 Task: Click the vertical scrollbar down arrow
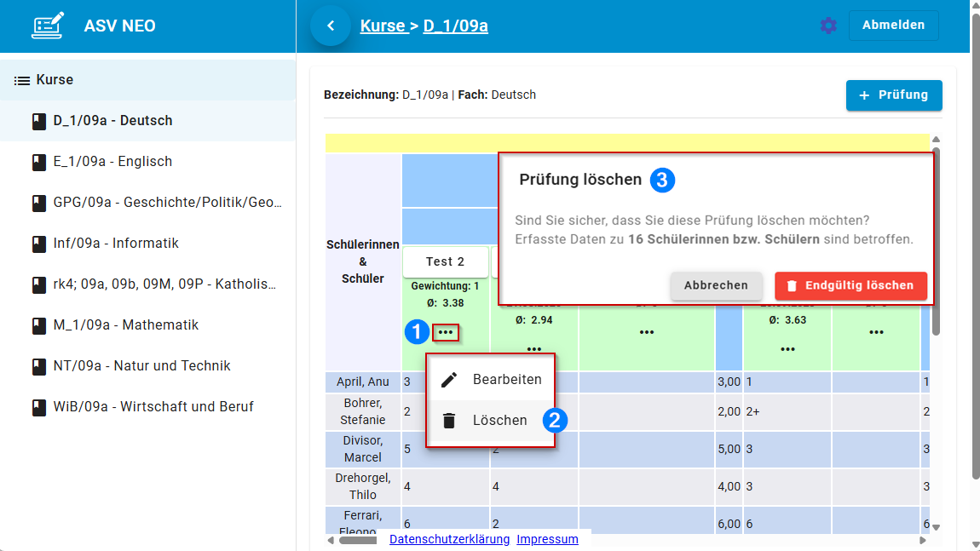click(x=936, y=527)
